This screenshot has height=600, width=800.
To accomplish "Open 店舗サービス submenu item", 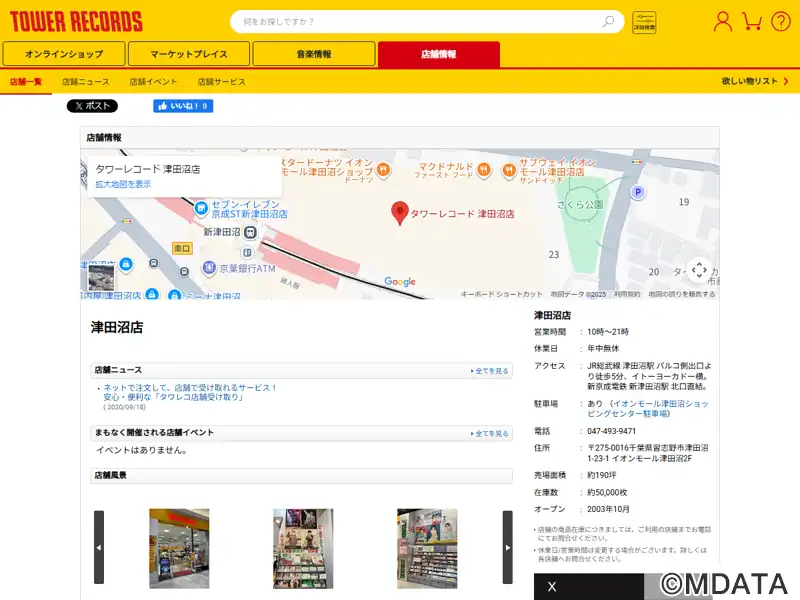I will coord(221,82).
